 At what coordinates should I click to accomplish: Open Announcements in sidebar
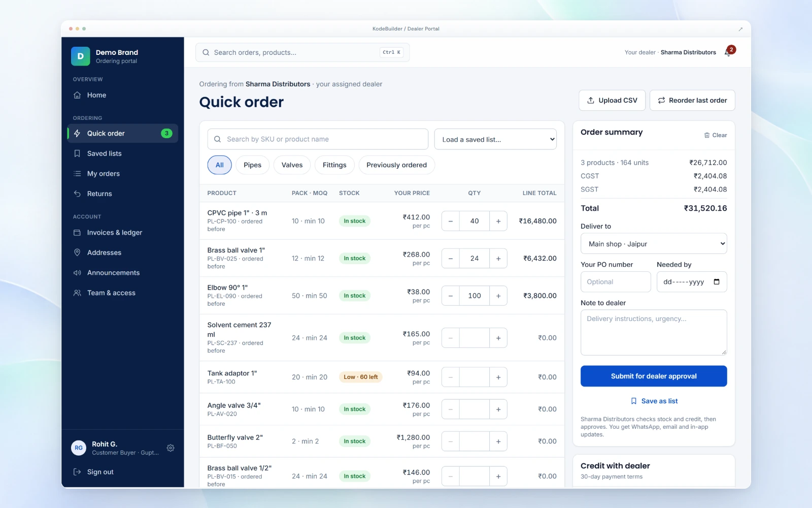tap(122, 273)
